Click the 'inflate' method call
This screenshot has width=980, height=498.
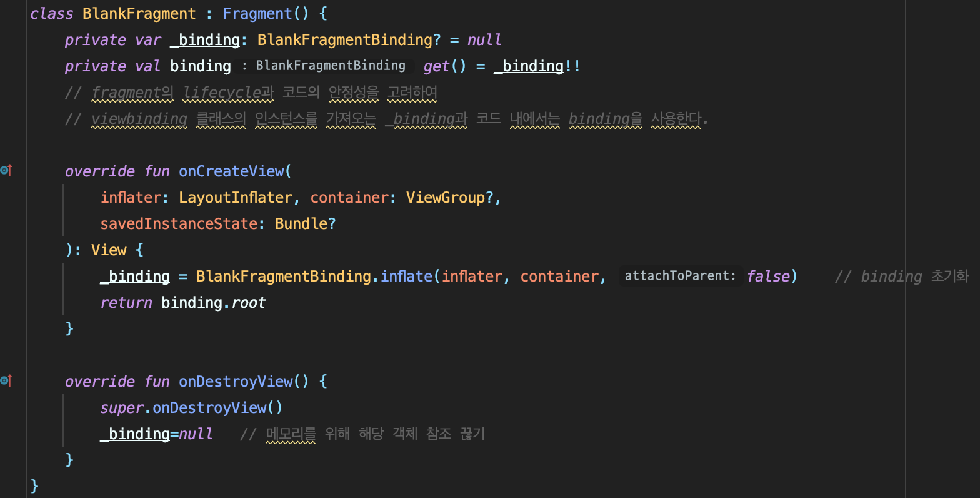pyautogui.click(x=406, y=277)
